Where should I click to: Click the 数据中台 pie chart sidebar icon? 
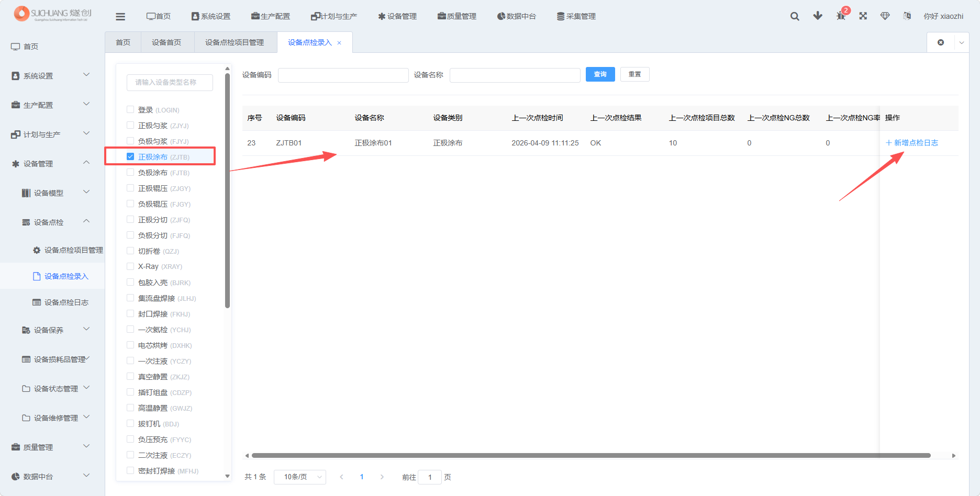16,477
